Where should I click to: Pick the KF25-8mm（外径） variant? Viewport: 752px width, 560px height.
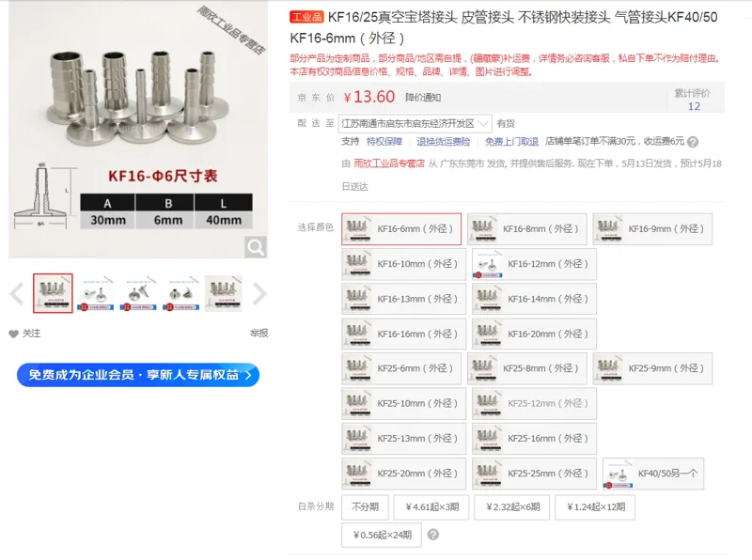(527, 368)
